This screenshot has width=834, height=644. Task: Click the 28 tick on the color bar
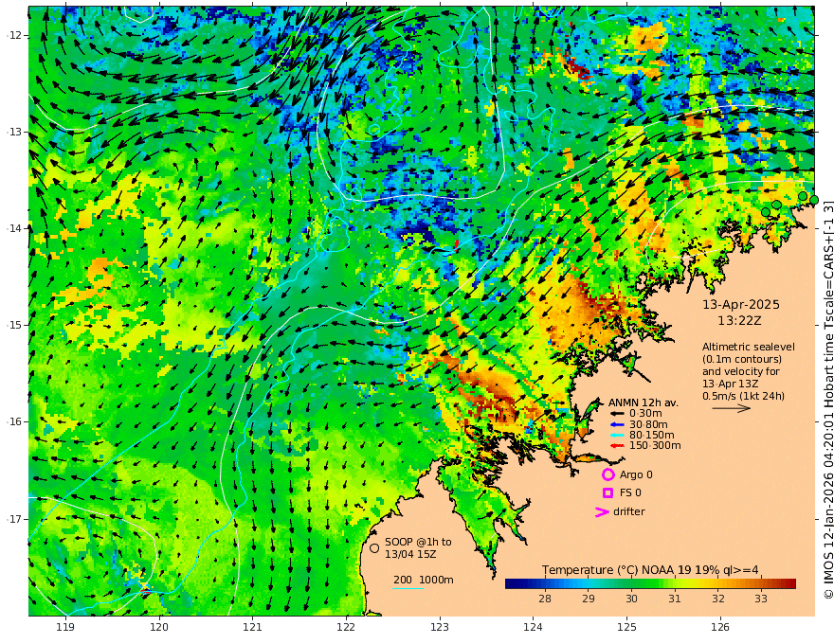(545, 599)
